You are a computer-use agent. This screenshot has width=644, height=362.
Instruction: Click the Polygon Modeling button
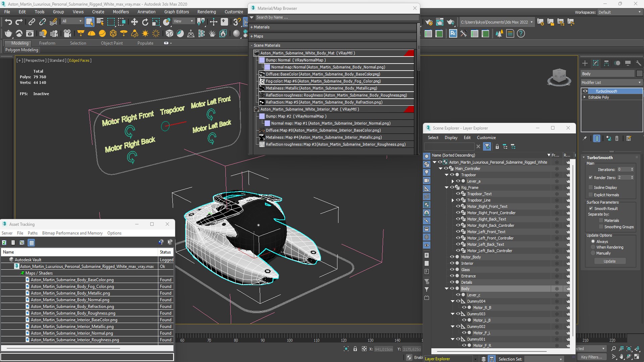22,50
